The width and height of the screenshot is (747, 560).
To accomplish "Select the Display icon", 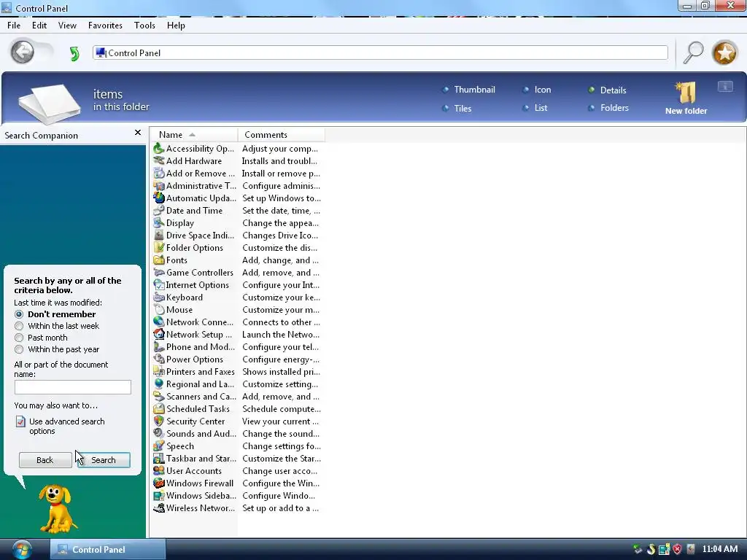I will [158, 223].
